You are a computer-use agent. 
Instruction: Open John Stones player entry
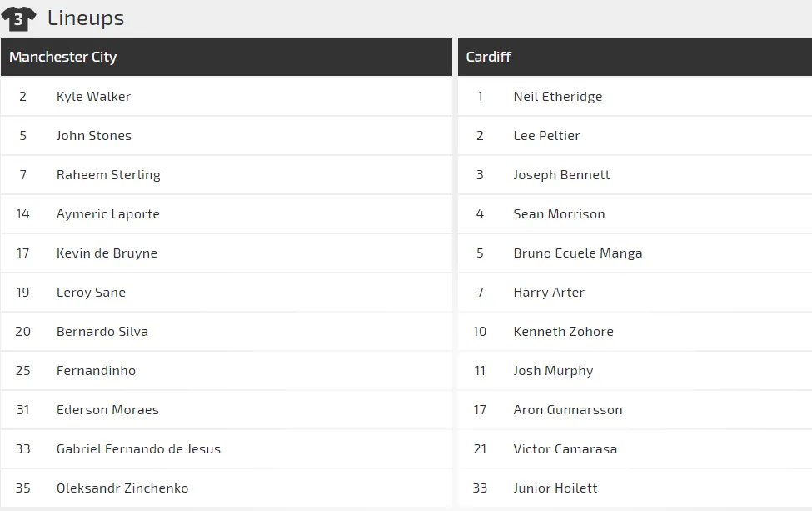point(94,136)
